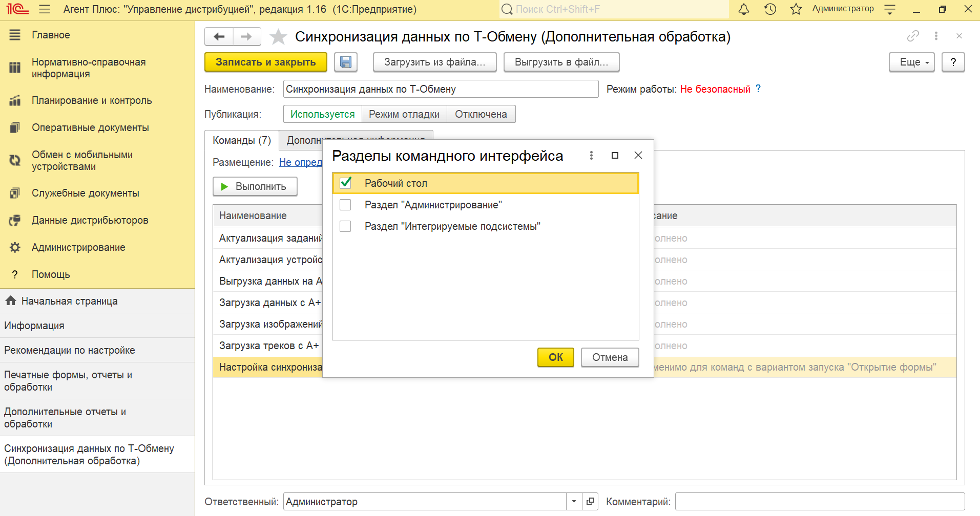Maximize the Разделы командного интерфейса dialog
This screenshot has height=516, width=980.
click(615, 155)
